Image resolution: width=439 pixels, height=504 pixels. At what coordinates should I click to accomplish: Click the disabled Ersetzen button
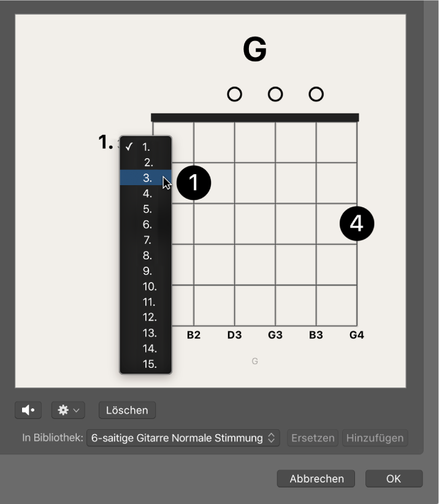pos(313,438)
